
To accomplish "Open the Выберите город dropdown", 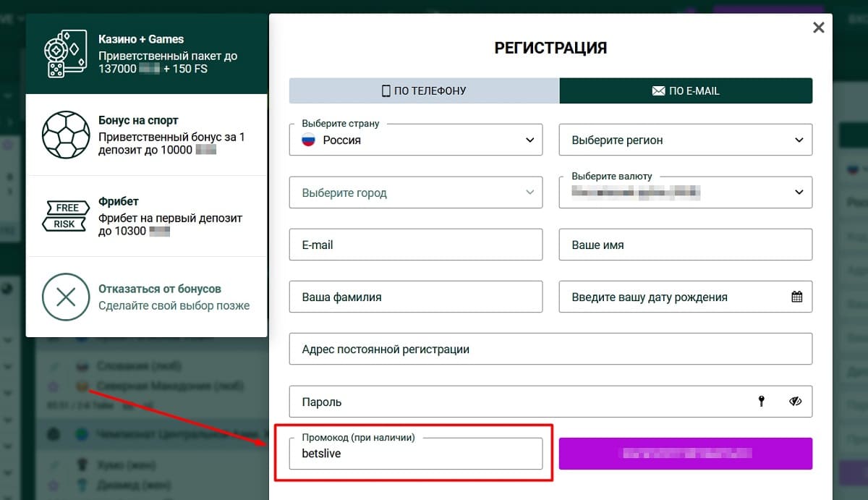I will 416,192.
